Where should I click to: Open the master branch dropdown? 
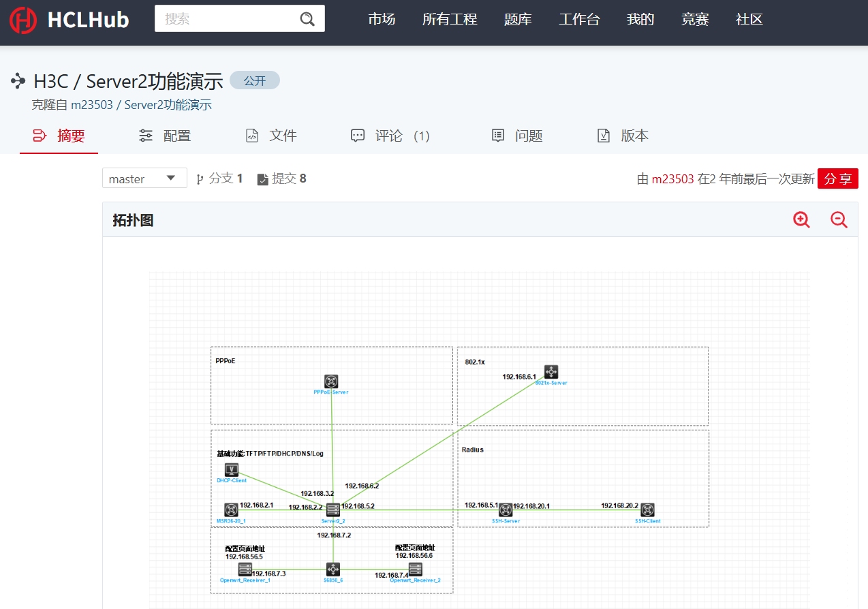pos(144,178)
